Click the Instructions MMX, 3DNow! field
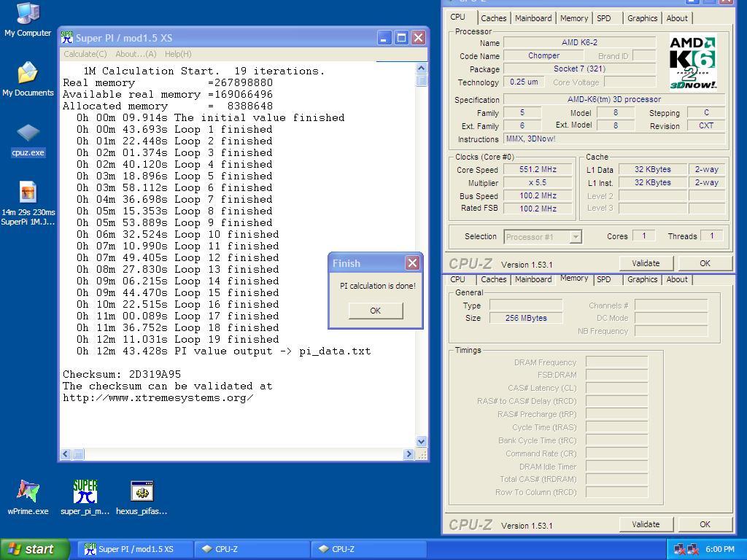747x560 pixels. [614, 139]
